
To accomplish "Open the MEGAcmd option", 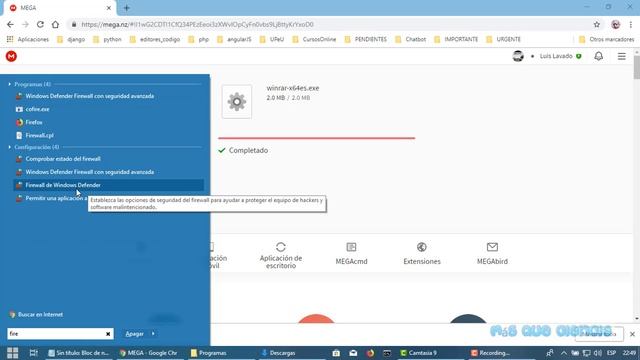I will click(x=351, y=253).
